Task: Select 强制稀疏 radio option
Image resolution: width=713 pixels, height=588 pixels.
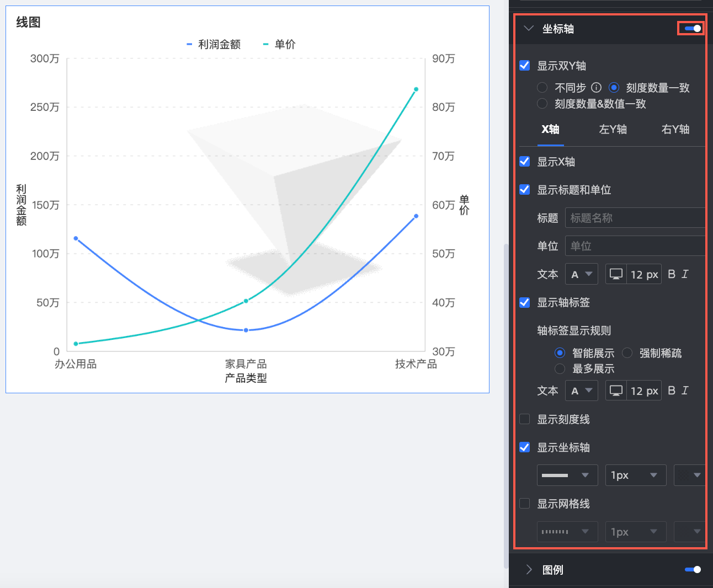Action: pos(627,352)
